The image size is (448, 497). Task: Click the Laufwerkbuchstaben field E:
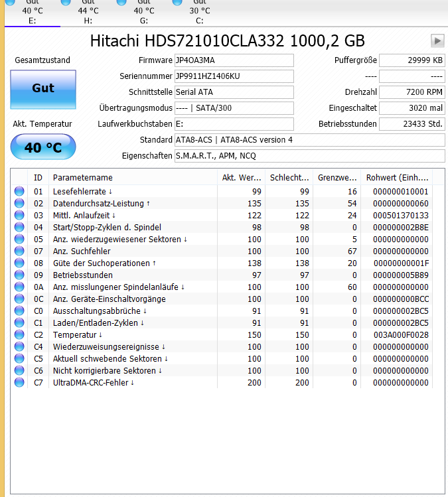click(x=234, y=123)
